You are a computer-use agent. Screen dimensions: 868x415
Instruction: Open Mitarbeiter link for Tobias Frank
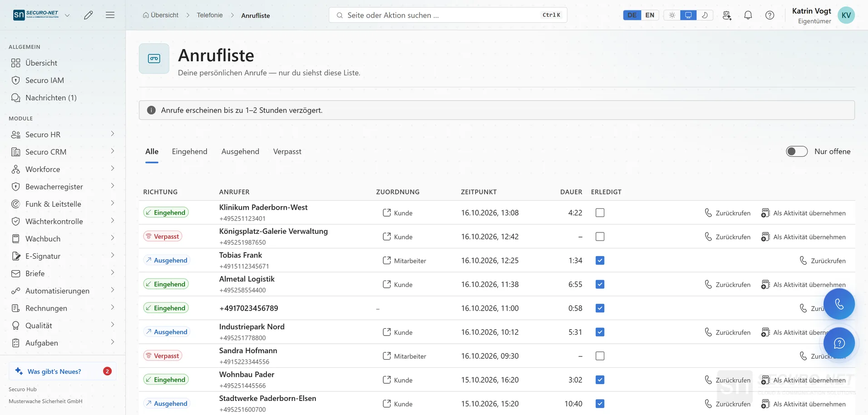[404, 261]
